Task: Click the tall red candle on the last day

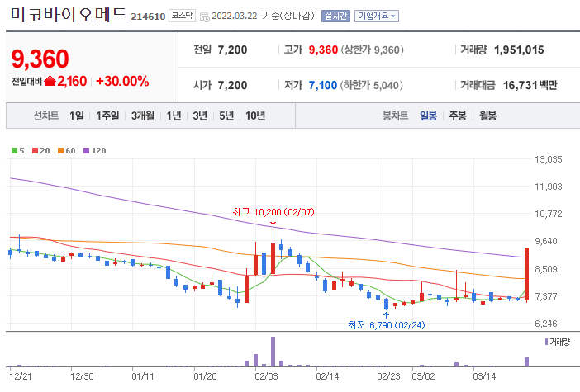Action: [527, 274]
